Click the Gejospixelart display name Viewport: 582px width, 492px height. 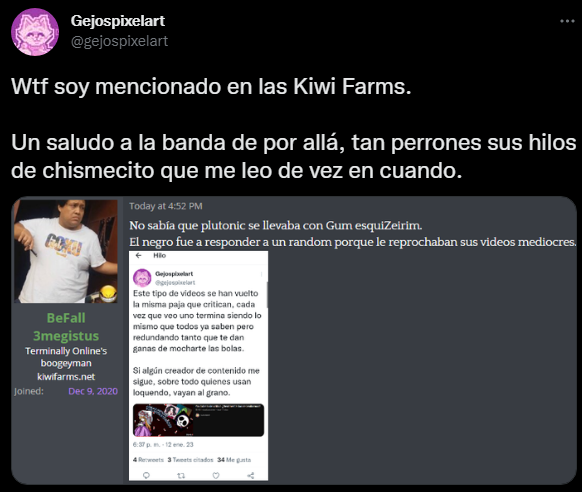[x=118, y=21]
